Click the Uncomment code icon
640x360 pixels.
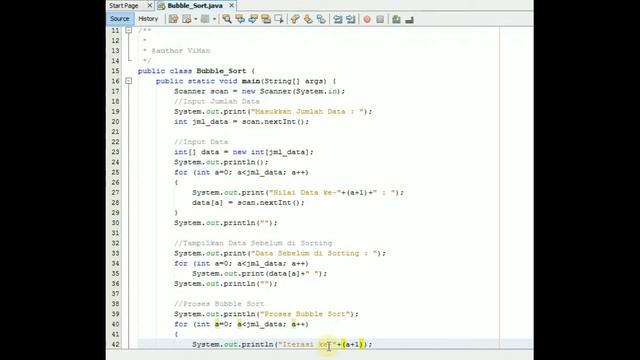coord(409,19)
